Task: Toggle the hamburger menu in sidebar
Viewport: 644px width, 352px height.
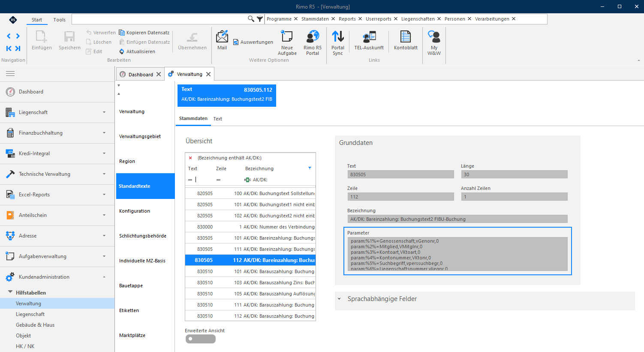Action: (x=10, y=74)
